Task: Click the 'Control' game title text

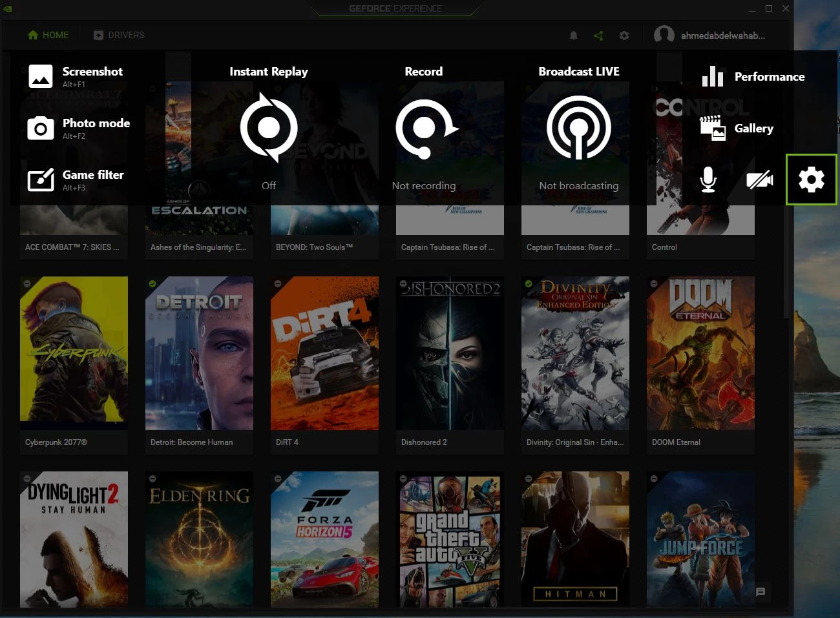Action: point(664,247)
